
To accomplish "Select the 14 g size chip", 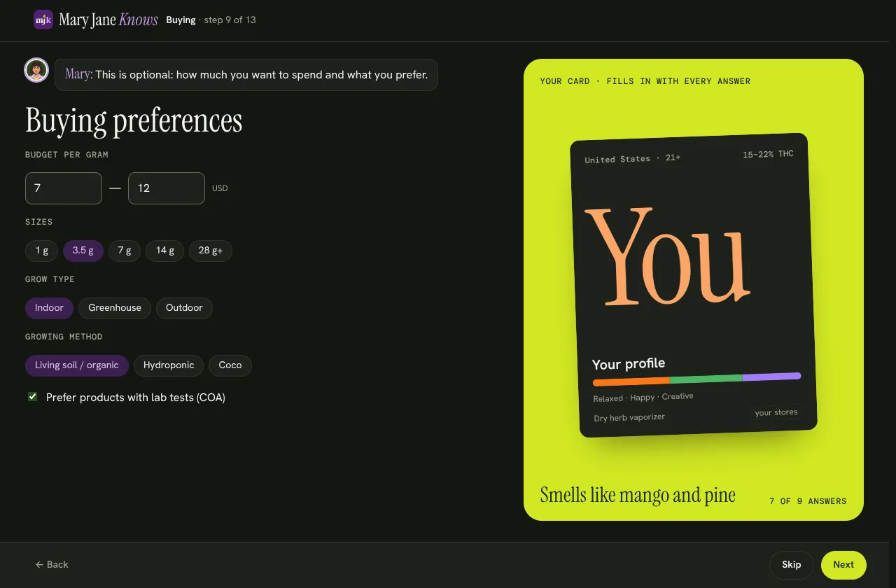I will pyautogui.click(x=165, y=251).
